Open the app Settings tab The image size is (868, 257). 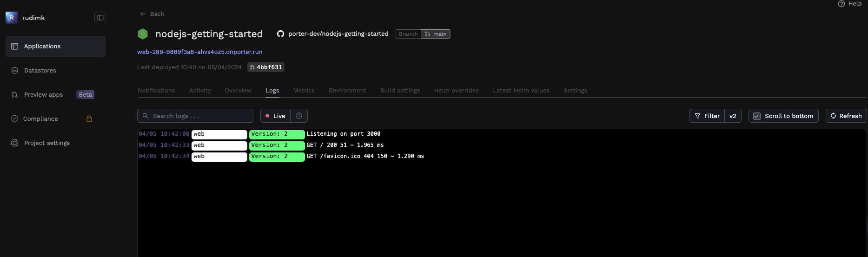(576, 91)
